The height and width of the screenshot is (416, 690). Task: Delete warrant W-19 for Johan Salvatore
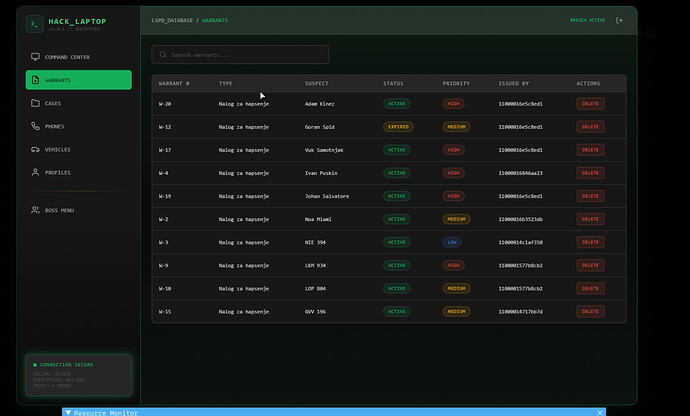point(590,196)
